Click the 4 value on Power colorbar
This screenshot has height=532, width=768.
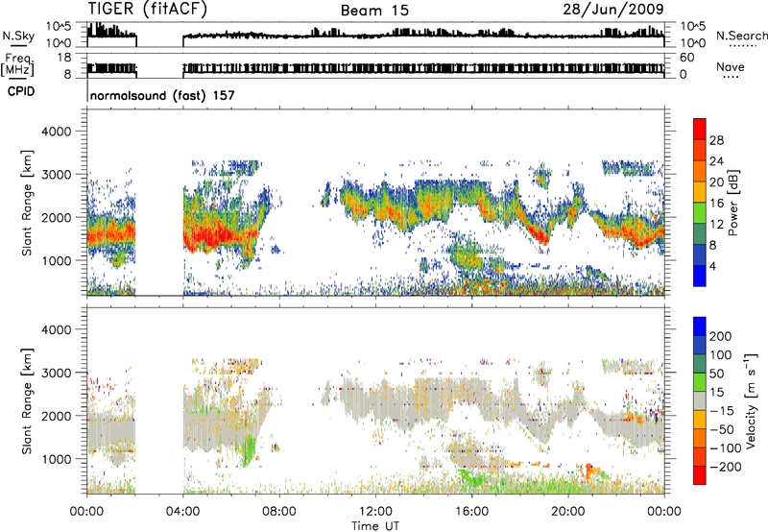712,266
